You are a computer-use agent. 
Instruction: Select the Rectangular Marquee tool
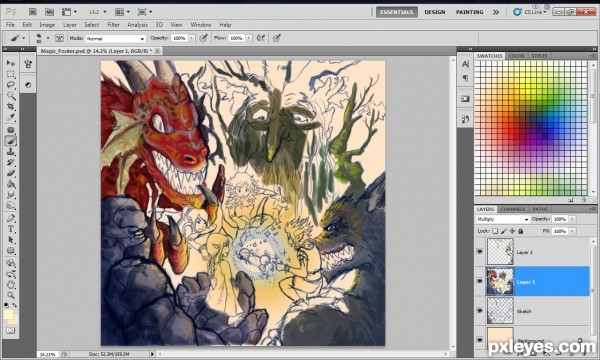click(11, 74)
